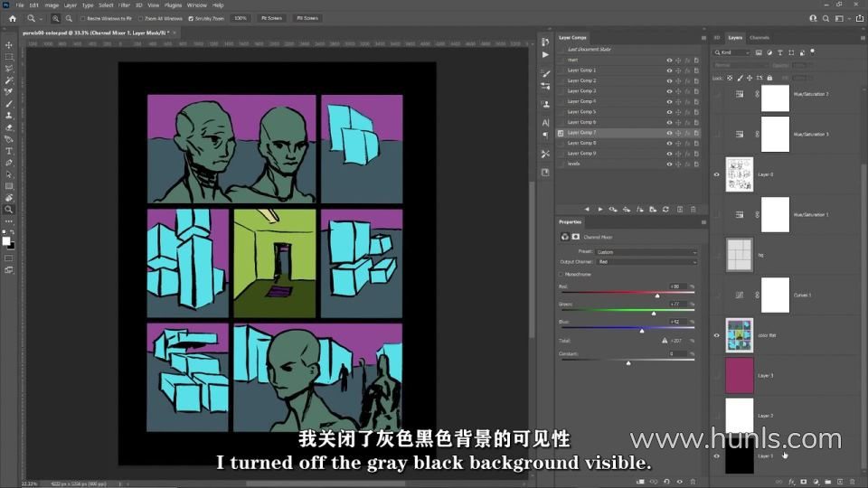Toggle visibility of Layer 1
The image size is (868, 488).
pyautogui.click(x=716, y=455)
